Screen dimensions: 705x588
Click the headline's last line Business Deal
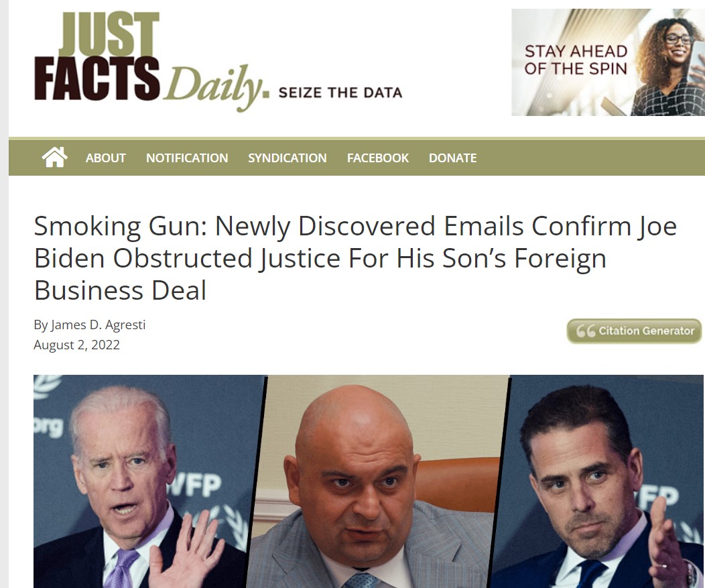120,290
